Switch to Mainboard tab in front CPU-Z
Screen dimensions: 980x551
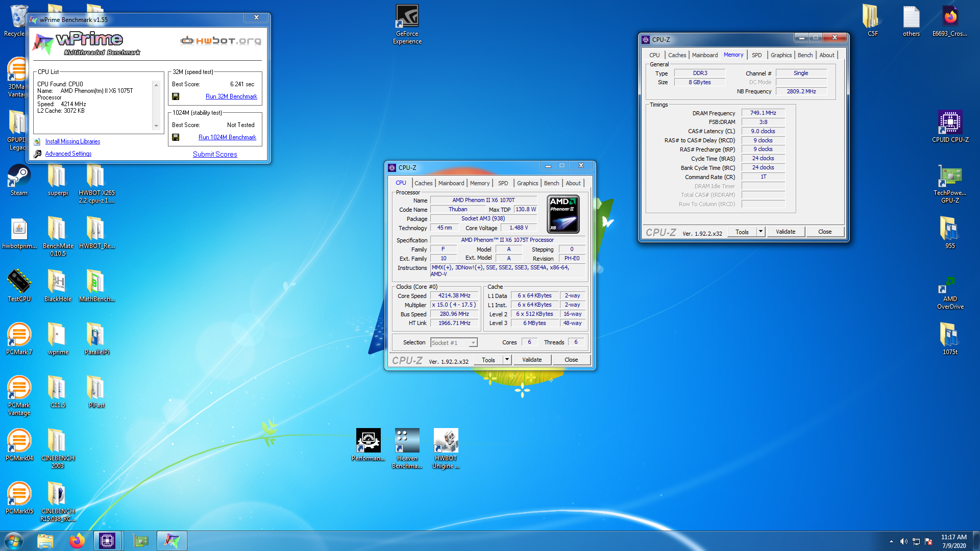pos(451,183)
